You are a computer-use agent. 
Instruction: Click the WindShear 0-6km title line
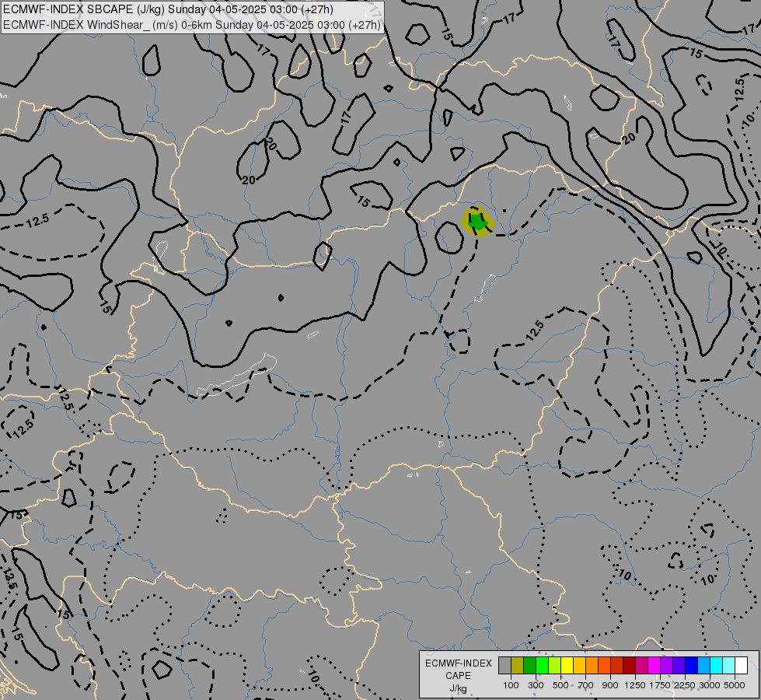tap(192, 25)
